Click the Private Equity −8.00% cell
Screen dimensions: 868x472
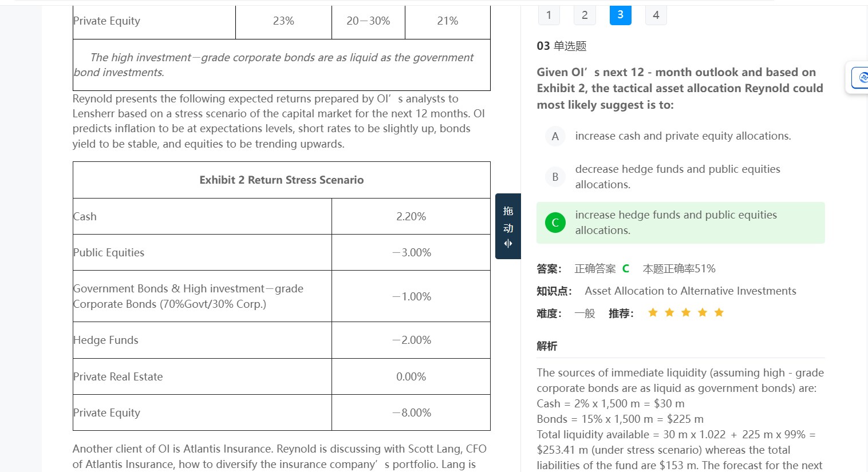(411, 413)
